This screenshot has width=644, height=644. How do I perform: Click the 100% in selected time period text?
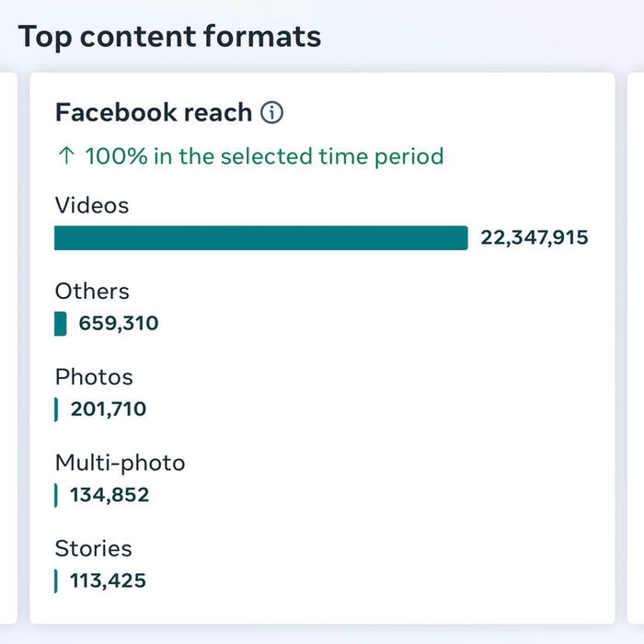coord(265,156)
